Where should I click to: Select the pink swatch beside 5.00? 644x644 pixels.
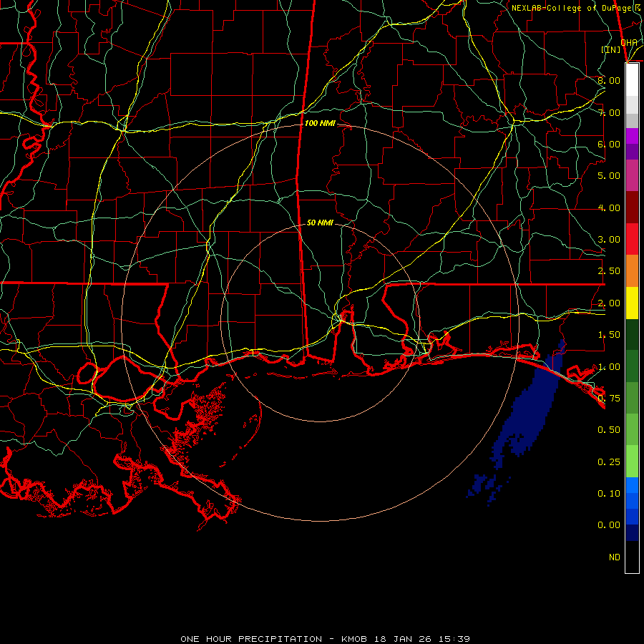(632, 175)
